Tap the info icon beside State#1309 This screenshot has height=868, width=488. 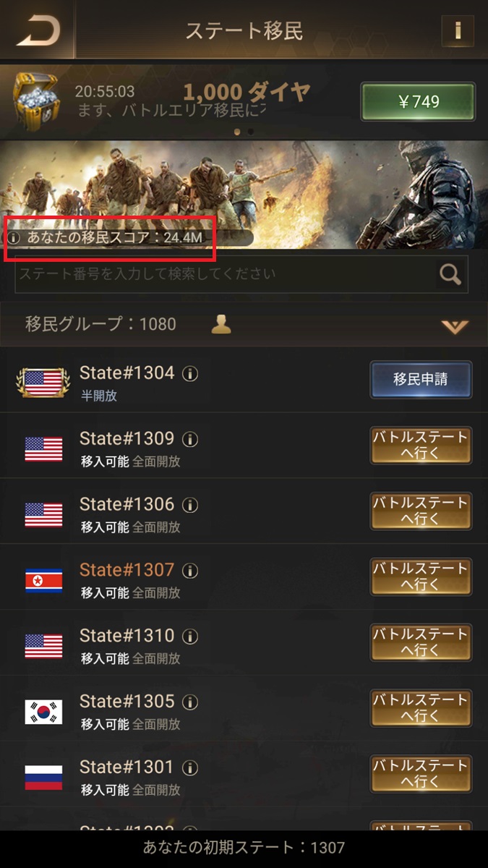[190, 439]
